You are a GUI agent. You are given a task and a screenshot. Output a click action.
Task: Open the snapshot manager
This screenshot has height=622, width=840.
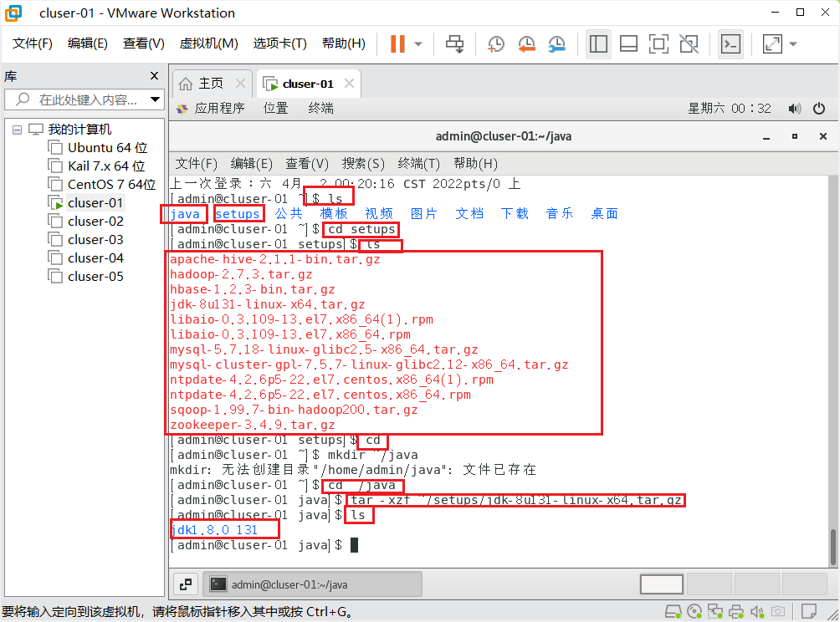[x=557, y=44]
